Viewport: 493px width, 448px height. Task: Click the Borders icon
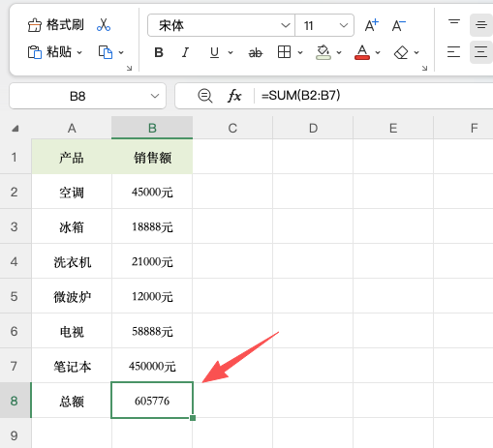click(284, 52)
